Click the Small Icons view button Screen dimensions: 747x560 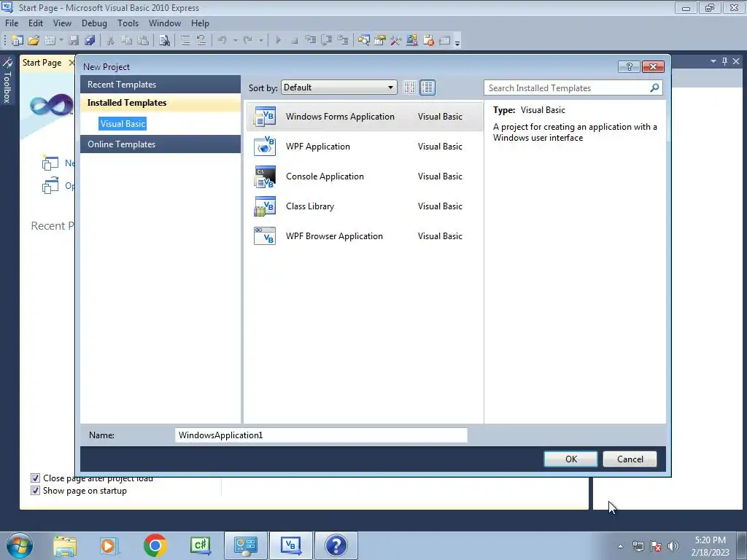(x=409, y=87)
